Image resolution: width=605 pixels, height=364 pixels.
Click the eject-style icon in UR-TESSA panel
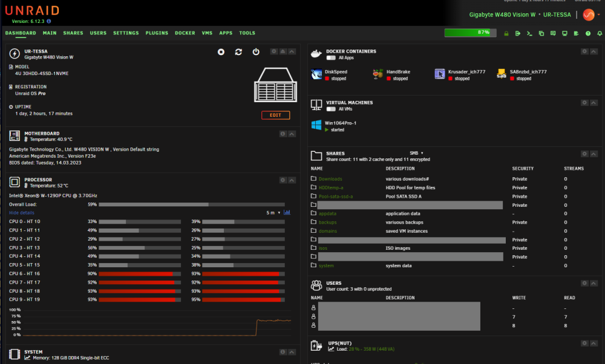[x=283, y=51]
